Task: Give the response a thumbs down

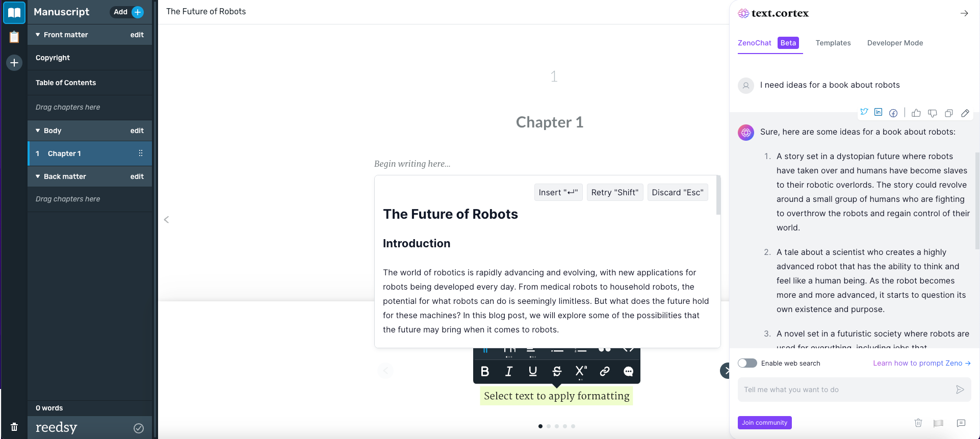Action: pyautogui.click(x=933, y=113)
